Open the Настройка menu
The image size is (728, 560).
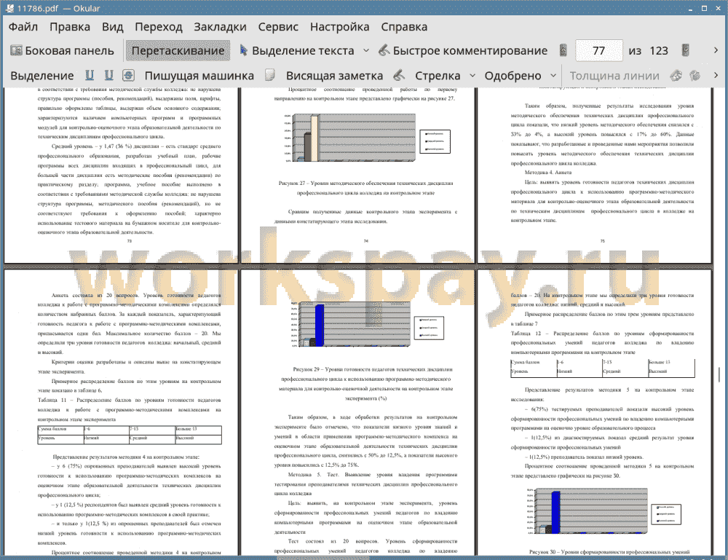coord(340,27)
